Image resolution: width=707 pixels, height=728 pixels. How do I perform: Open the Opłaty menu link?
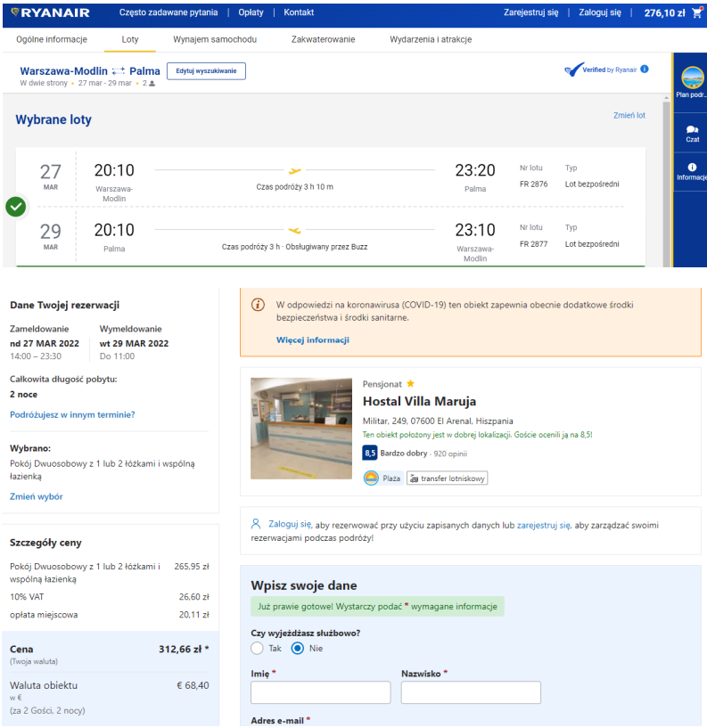coord(251,12)
